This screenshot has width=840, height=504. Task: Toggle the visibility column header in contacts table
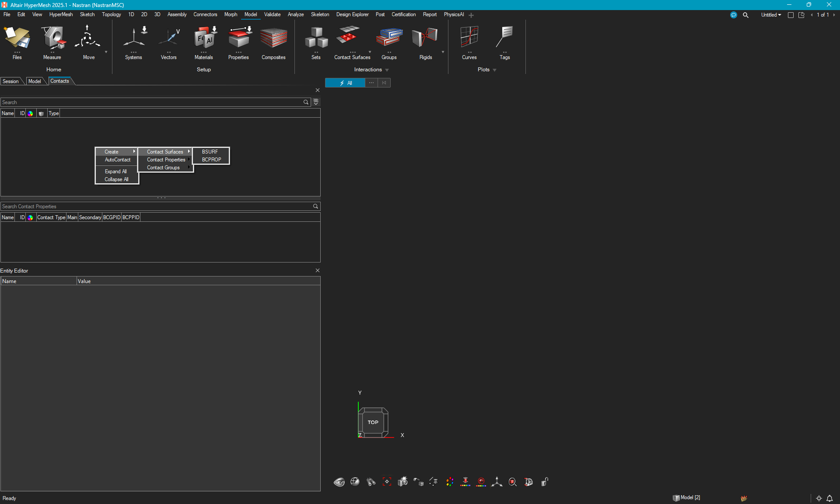[x=41, y=114]
